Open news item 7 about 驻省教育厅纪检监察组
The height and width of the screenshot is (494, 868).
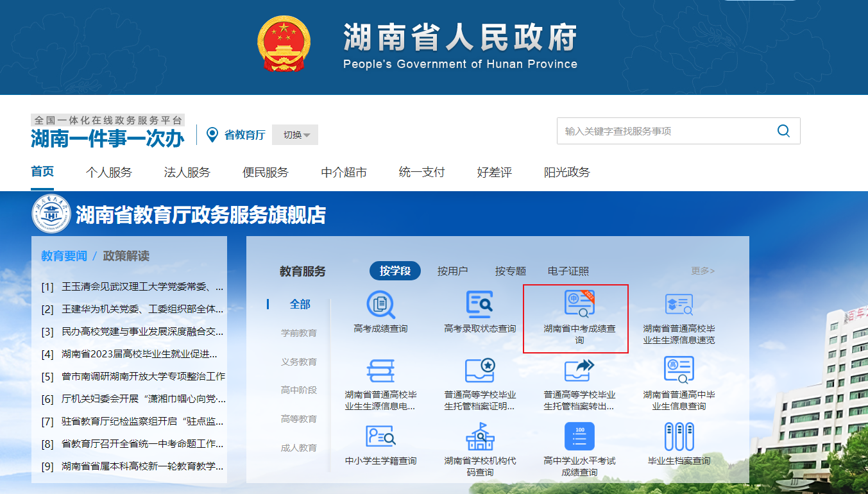[133, 422]
